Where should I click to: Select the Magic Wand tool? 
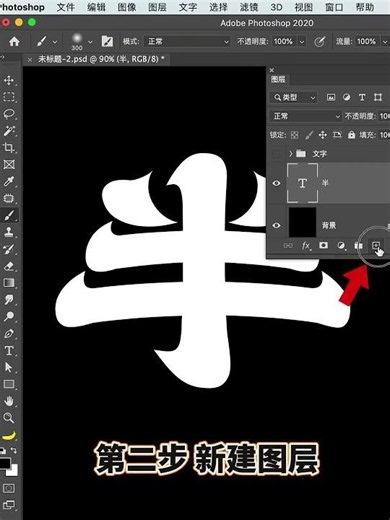click(x=9, y=131)
